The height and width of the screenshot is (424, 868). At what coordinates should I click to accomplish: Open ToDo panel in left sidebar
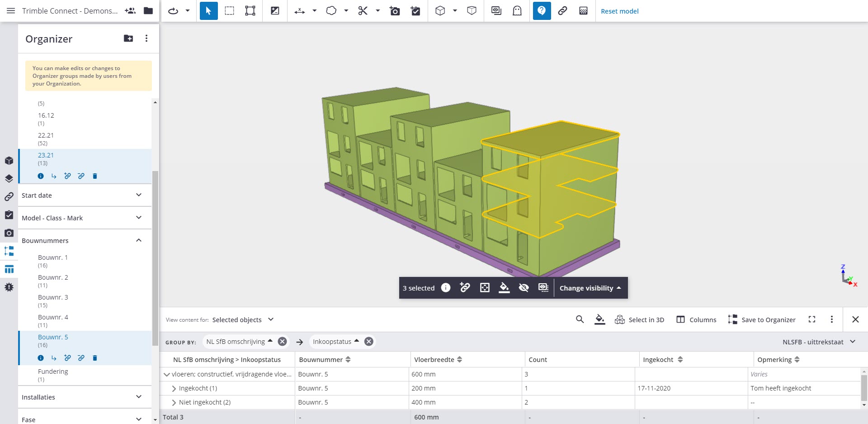(x=9, y=215)
